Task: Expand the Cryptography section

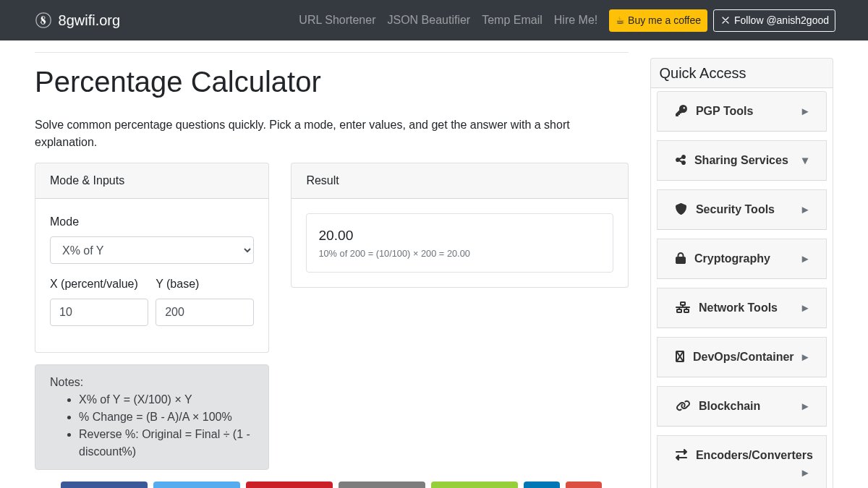Action: pyautogui.click(x=805, y=259)
